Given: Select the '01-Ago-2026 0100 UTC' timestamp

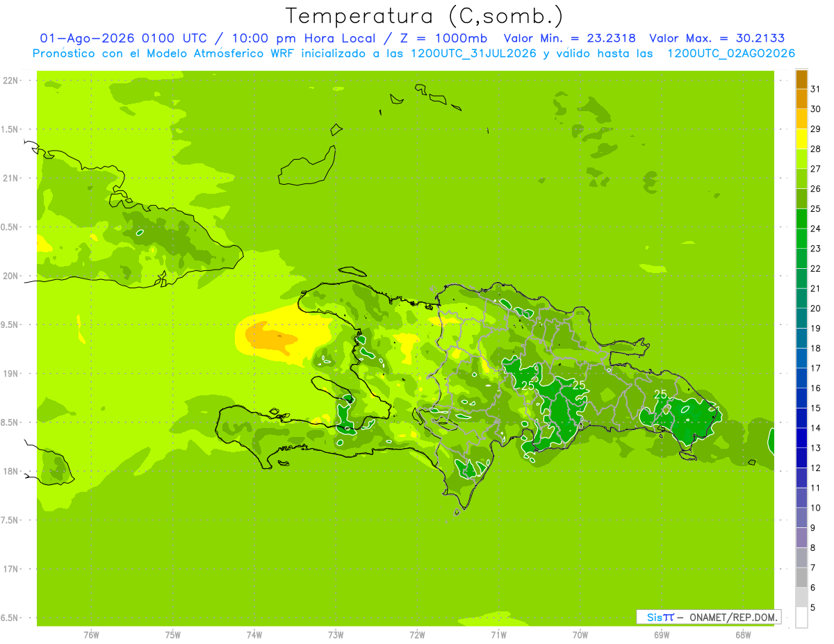Looking at the screenshot, I should (123, 38).
